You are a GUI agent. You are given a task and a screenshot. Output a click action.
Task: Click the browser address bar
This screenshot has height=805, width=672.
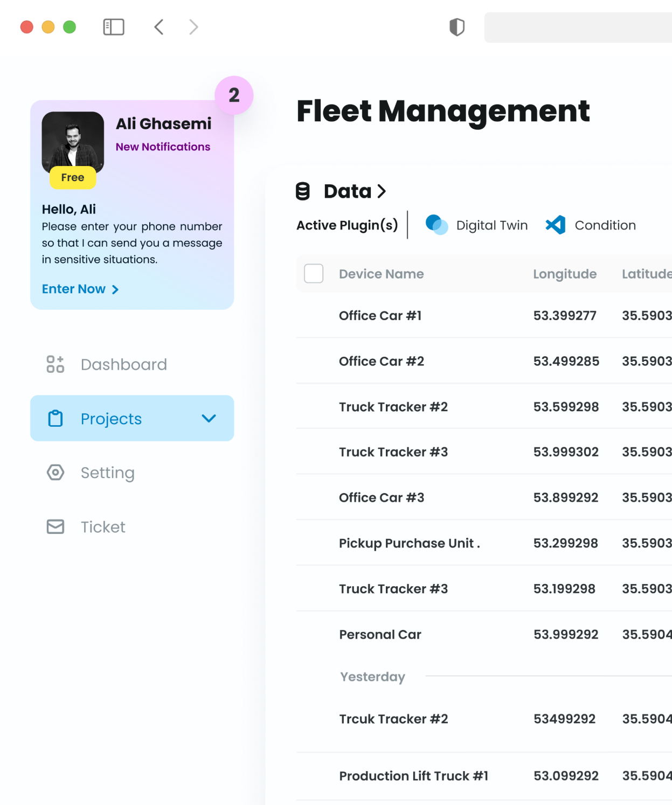tap(578, 27)
